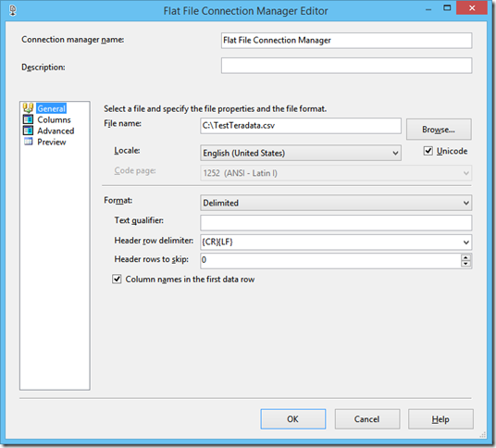This screenshot has height=448, width=496.
Task: Click the application icon in title bar
Action: tap(13, 10)
